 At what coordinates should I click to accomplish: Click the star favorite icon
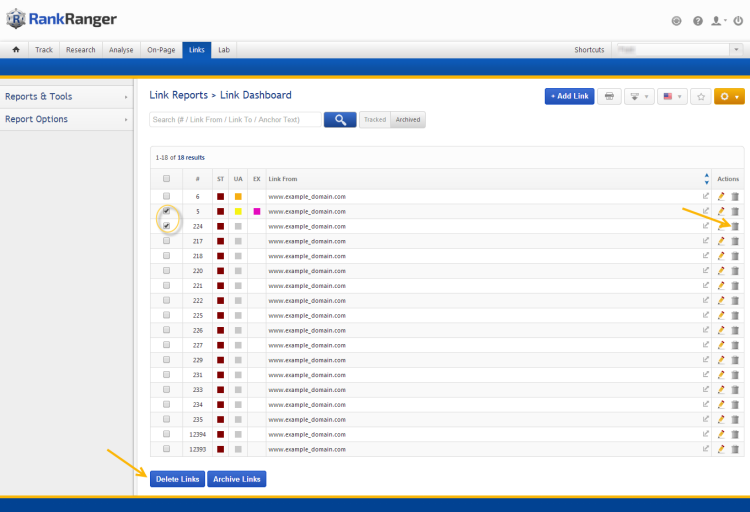(x=701, y=96)
